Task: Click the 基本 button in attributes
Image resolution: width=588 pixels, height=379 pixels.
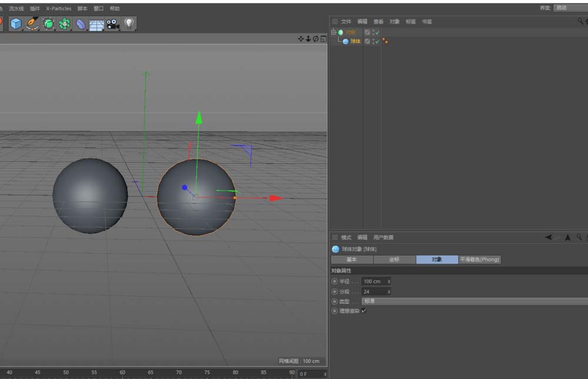Action: coord(350,259)
